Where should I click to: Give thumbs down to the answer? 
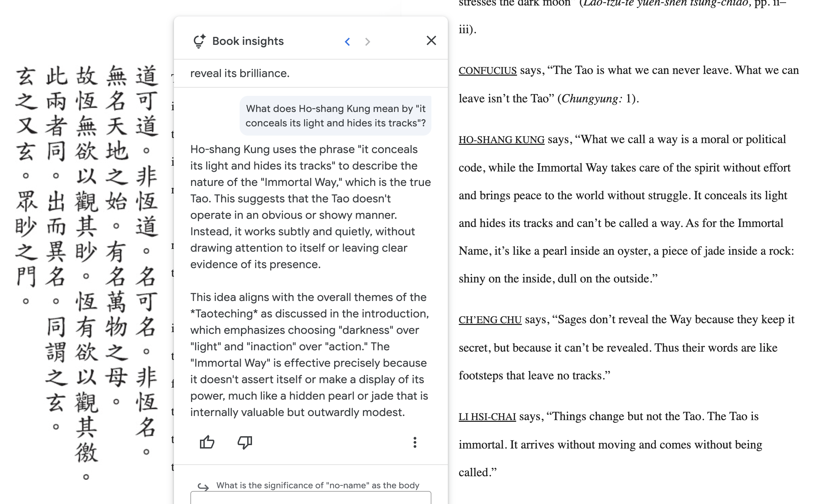(245, 442)
